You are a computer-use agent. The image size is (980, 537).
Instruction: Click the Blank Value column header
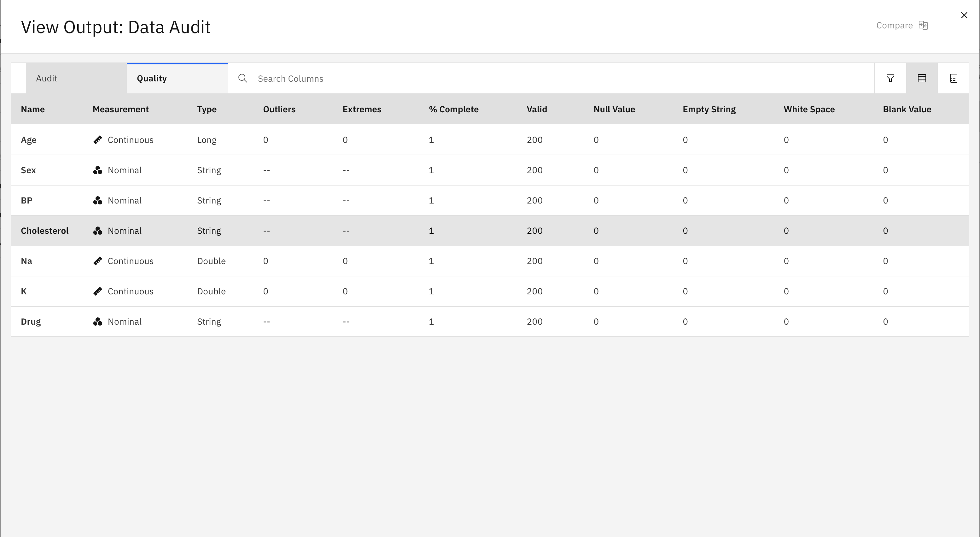(907, 109)
